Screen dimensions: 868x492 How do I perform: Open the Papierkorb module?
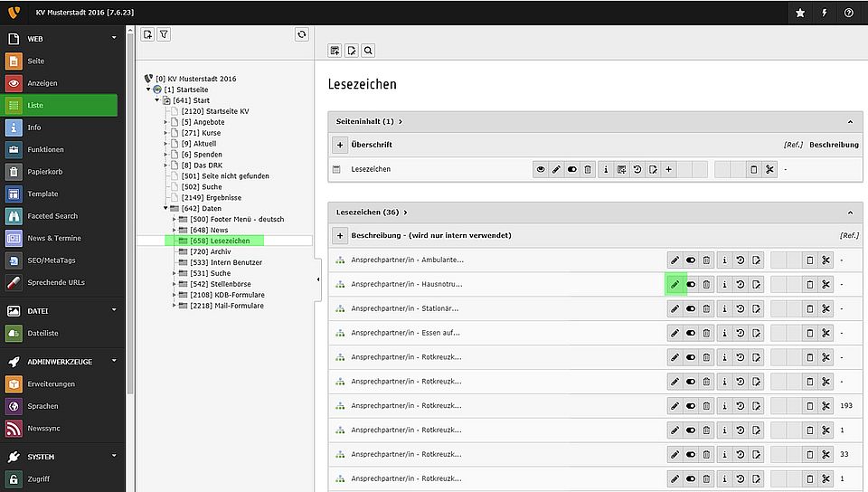(44, 172)
